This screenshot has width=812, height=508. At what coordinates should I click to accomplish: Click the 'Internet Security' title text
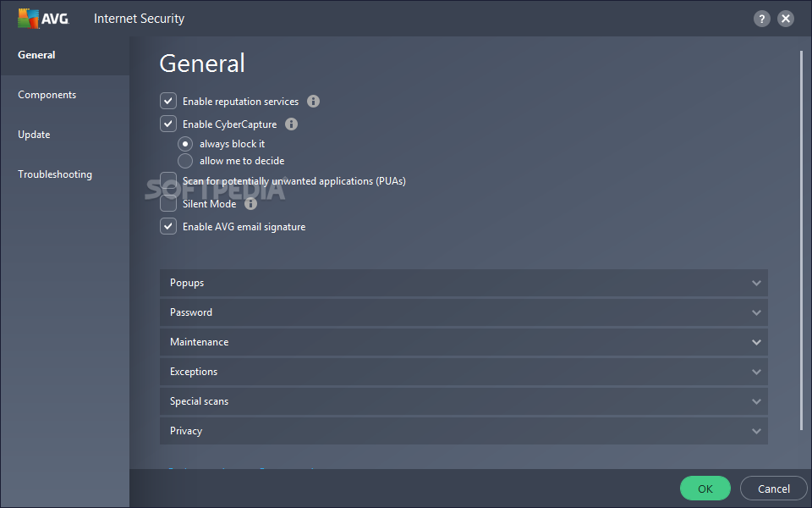pos(139,19)
